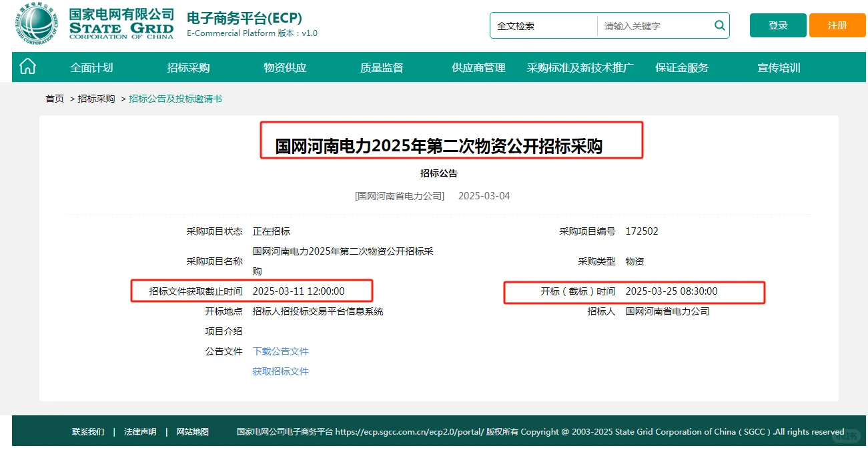Go to 首页 in the breadcrumb
Image resolution: width=868 pixels, height=450 pixels.
tap(55, 99)
